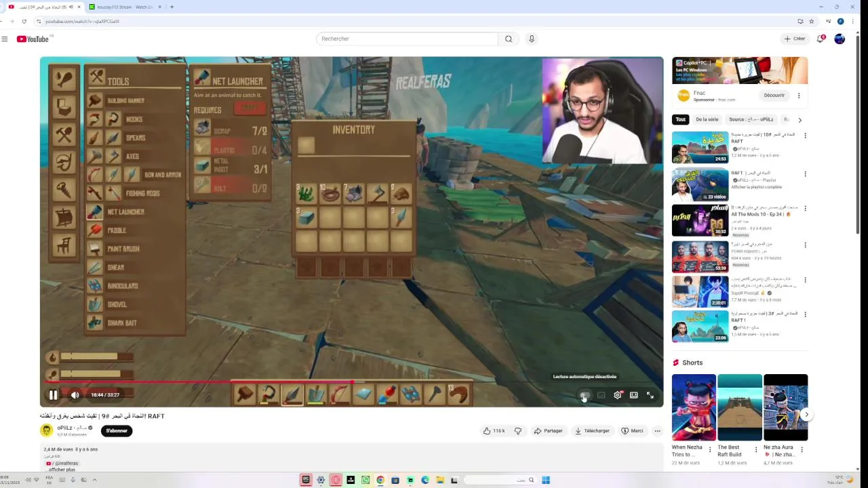Screen dimensions: 868x488
Task: Seek on the red video progress bar
Action: [x=351, y=382]
